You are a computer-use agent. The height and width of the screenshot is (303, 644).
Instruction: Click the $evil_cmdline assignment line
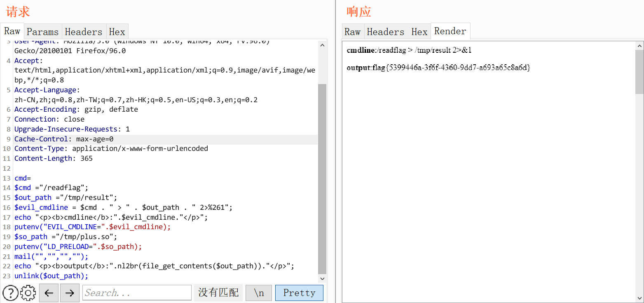pos(124,208)
